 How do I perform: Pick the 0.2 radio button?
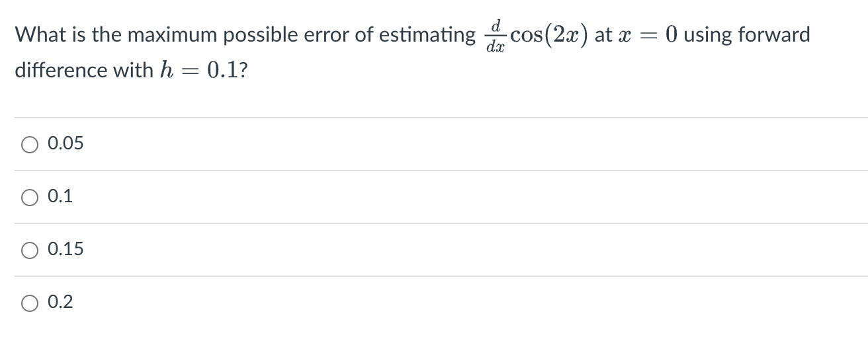pos(30,303)
